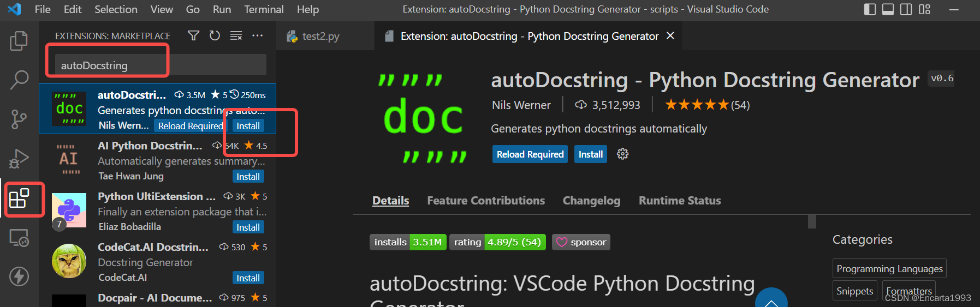Open the Extensions view icon
980x307 pixels.
click(19, 198)
